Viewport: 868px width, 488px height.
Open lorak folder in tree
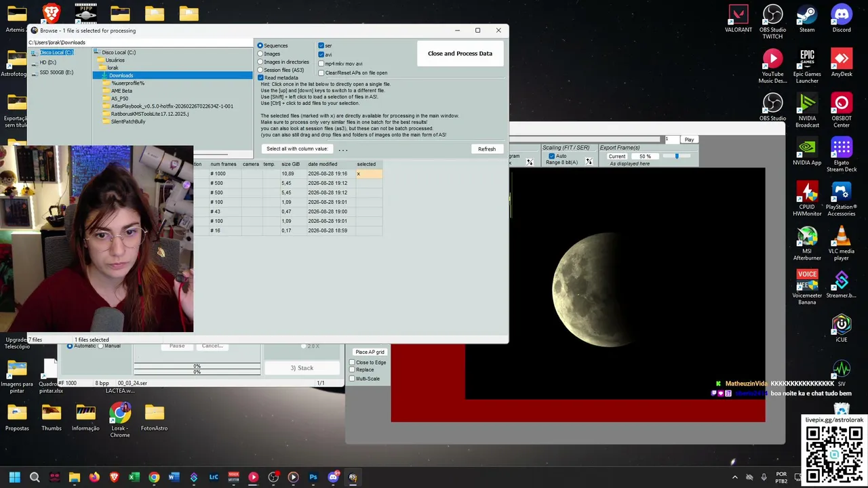(x=113, y=68)
